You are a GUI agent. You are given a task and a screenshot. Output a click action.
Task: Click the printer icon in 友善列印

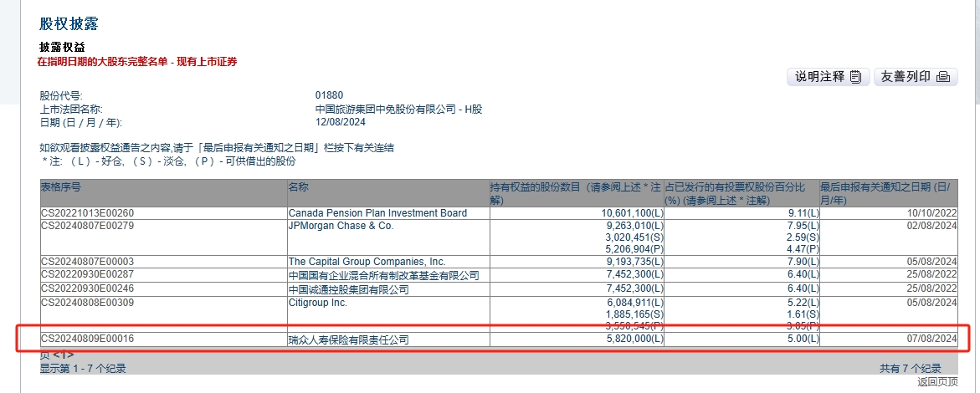[943, 78]
